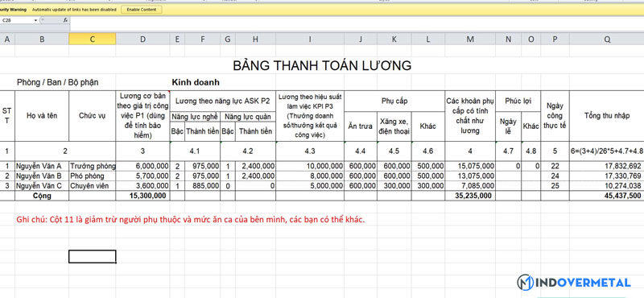Click the 10,000,000 KPI salary cell

click(310, 166)
